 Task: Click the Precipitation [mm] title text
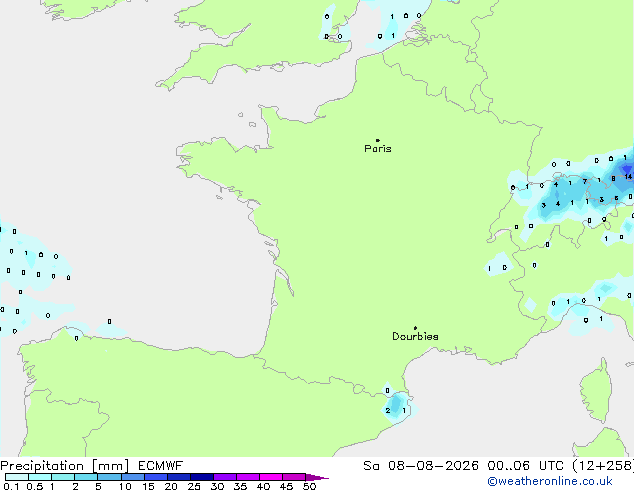coord(65,466)
